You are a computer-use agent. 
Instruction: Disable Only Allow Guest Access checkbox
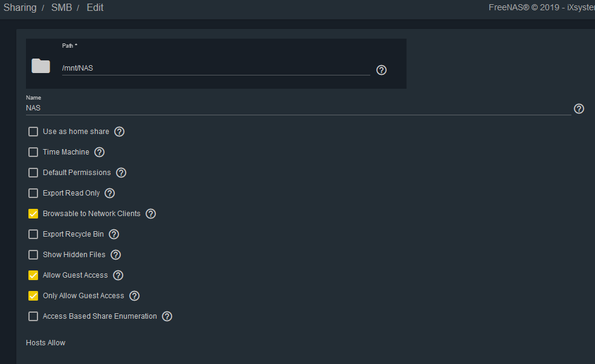pyautogui.click(x=33, y=296)
